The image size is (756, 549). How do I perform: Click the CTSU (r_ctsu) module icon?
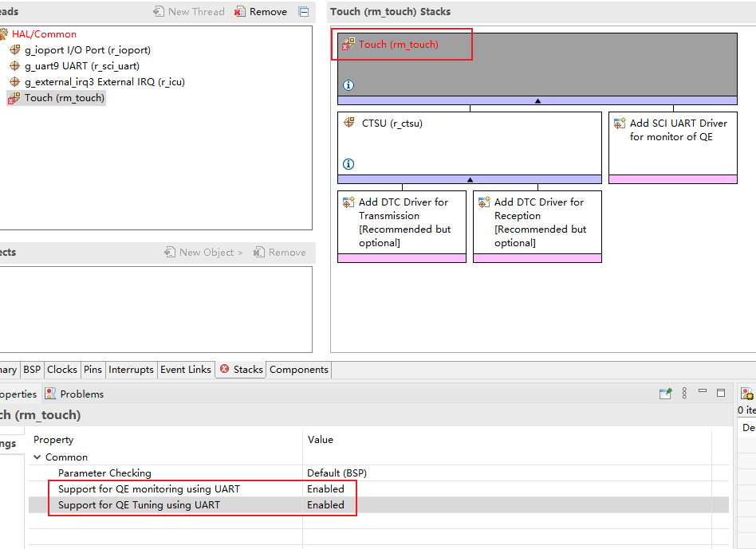pos(349,124)
